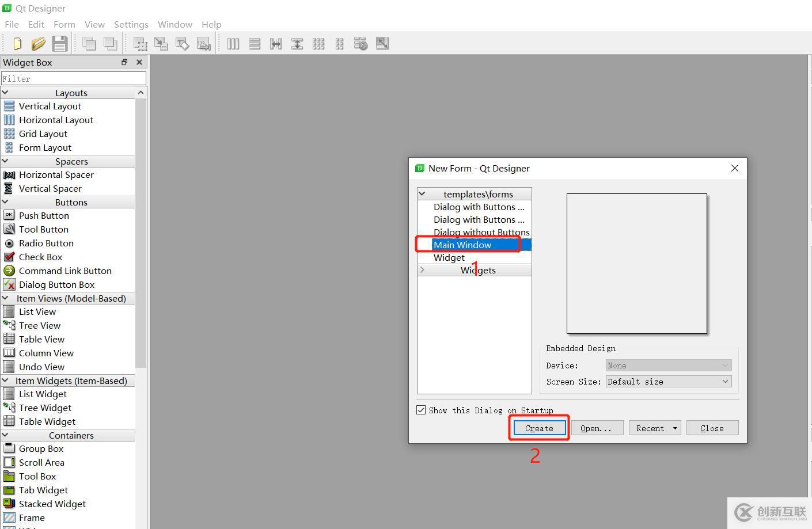The height and width of the screenshot is (529, 812).
Task: Open the Form menu
Action: pyautogui.click(x=64, y=24)
